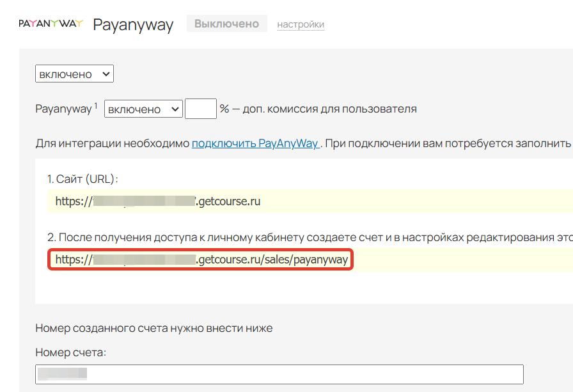Focus the additional commission percent field

[201, 109]
